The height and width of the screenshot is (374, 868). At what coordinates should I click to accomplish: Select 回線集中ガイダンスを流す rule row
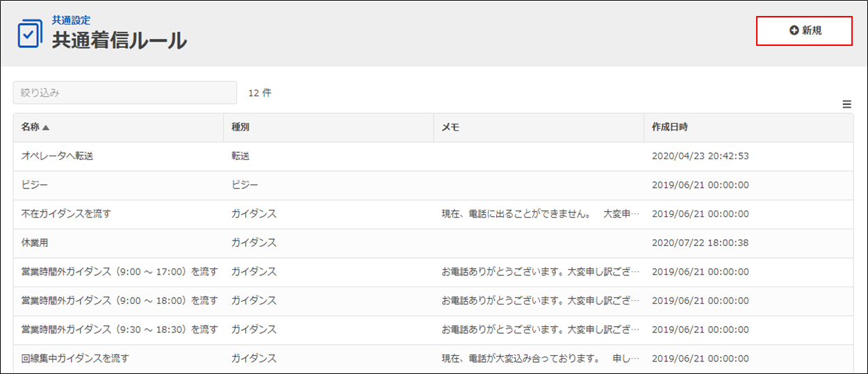tap(75, 359)
